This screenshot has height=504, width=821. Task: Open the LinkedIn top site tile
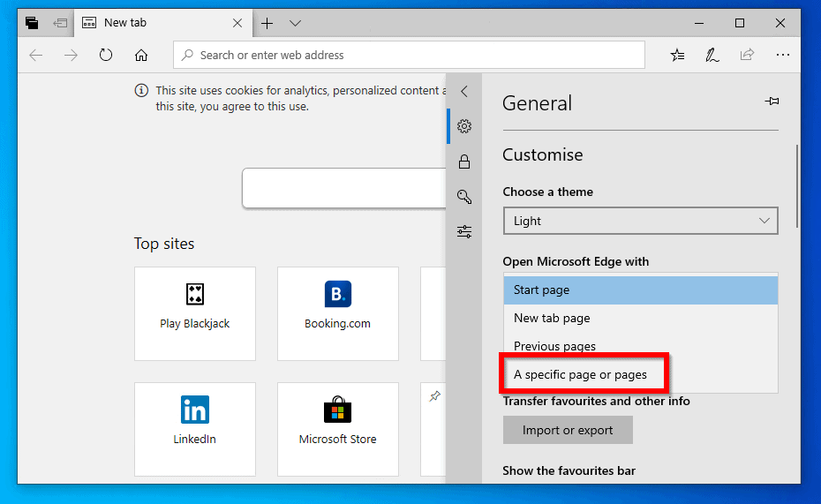click(x=195, y=429)
